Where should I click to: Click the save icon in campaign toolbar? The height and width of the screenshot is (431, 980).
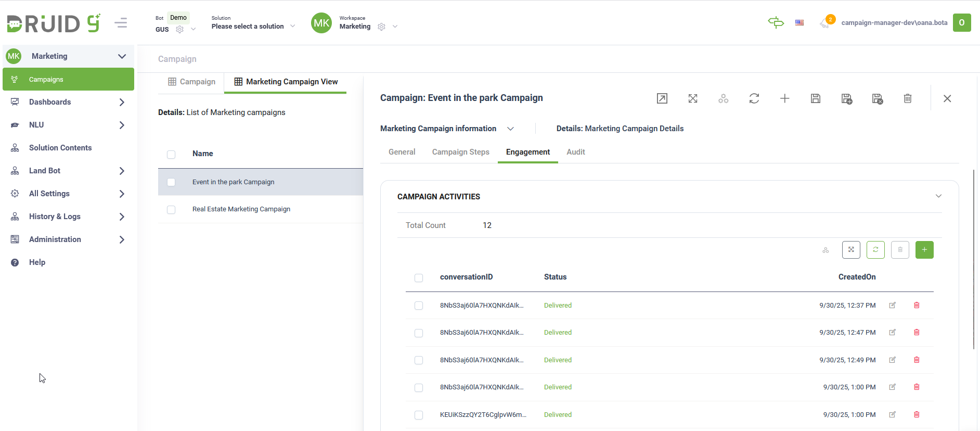(815, 98)
